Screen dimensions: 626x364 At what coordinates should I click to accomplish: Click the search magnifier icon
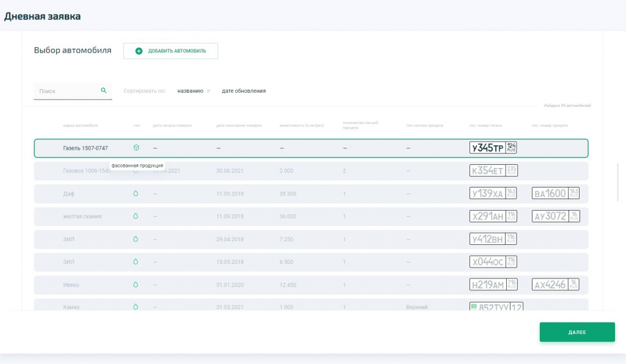coord(103,90)
